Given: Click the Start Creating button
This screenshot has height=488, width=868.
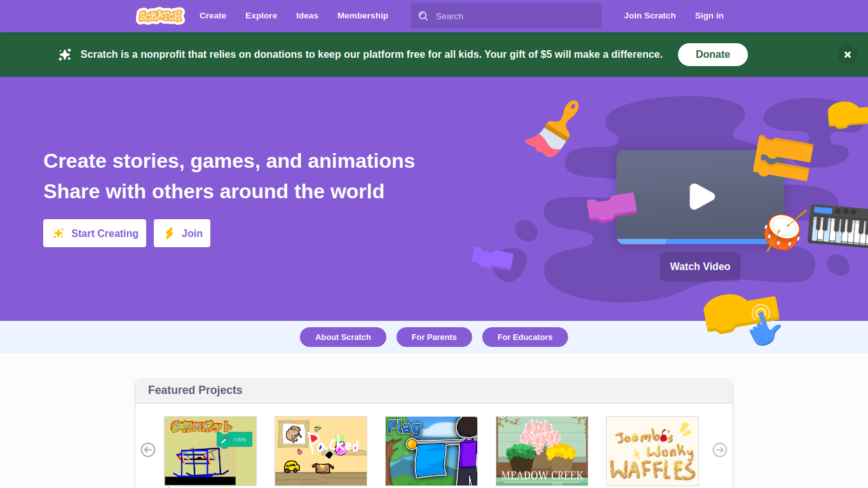Looking at the screenshot, I should tap(95, 233).
